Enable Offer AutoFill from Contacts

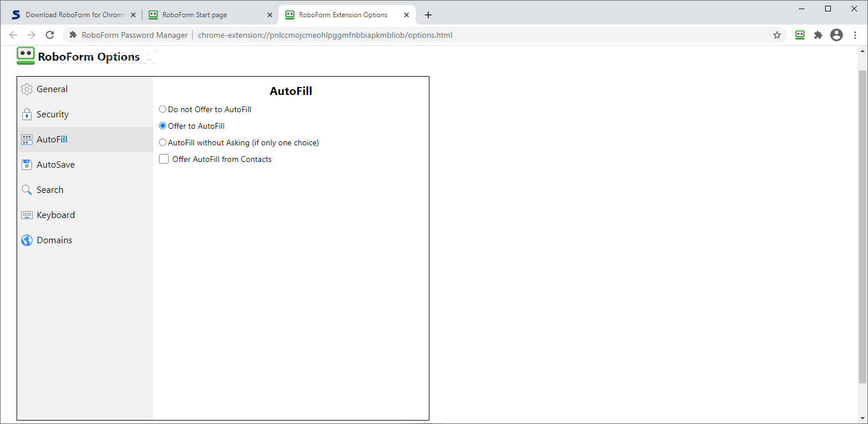[x=164, y=158]
